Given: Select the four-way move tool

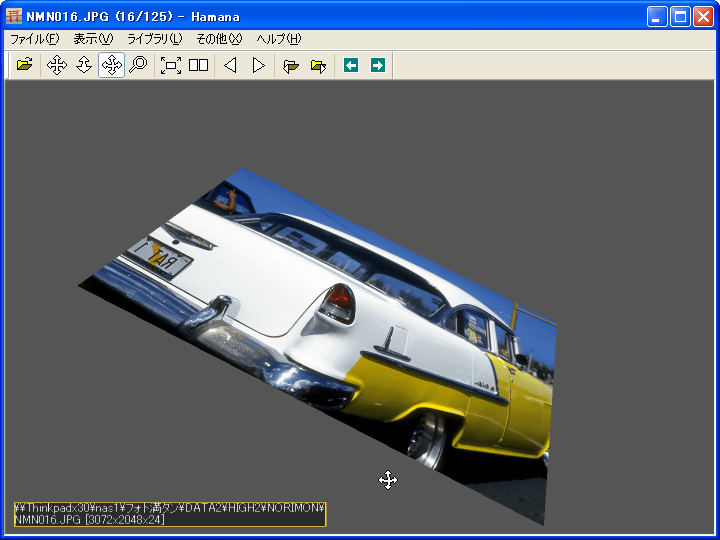Looking at the screenshot, I should pyautogui.click(x=57, y=65).
